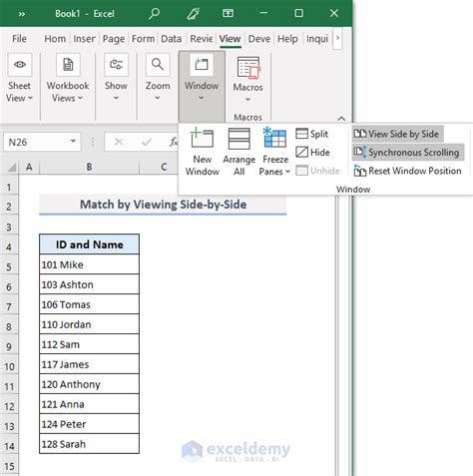Collapse the ribbon with the chevron

tap(341, 119)
